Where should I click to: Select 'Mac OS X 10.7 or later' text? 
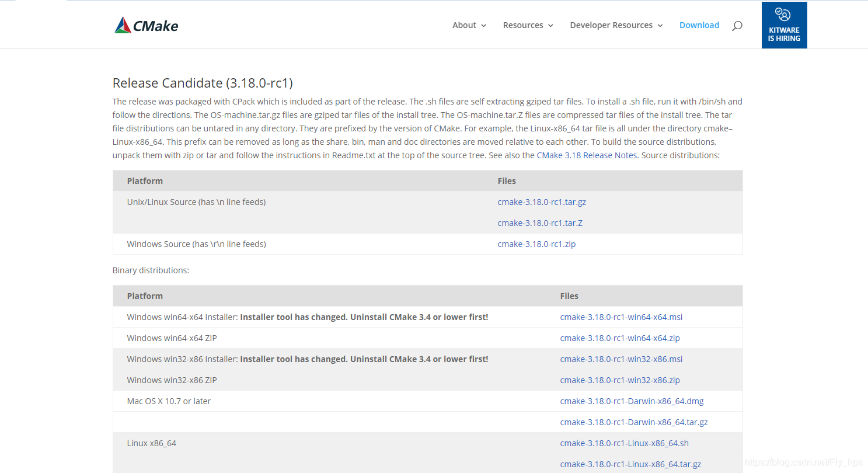tap(169, 401)
